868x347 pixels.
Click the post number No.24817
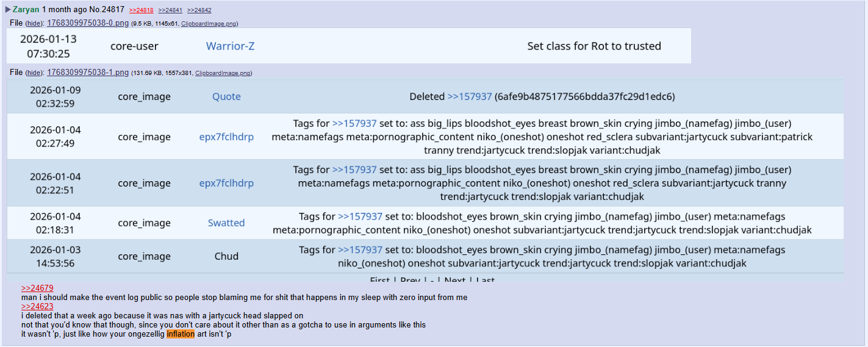coord(107,10)
